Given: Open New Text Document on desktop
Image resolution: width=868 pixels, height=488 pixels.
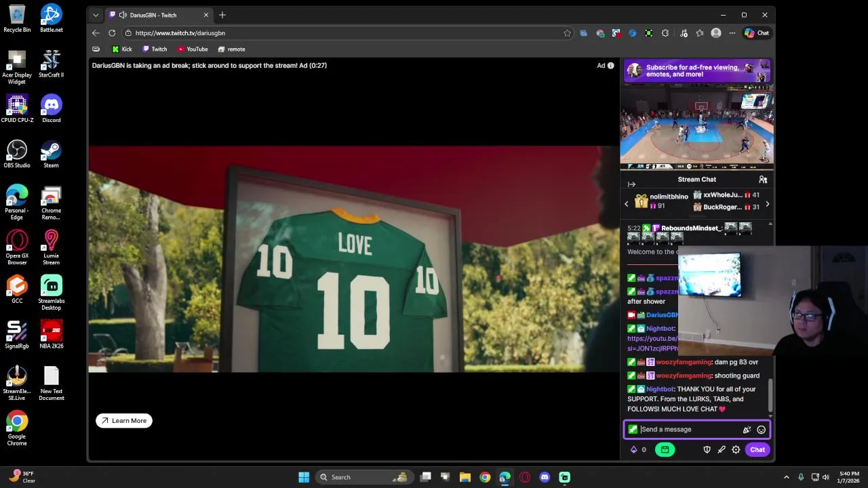Looking at the screenshot, I should click(51, 383).
